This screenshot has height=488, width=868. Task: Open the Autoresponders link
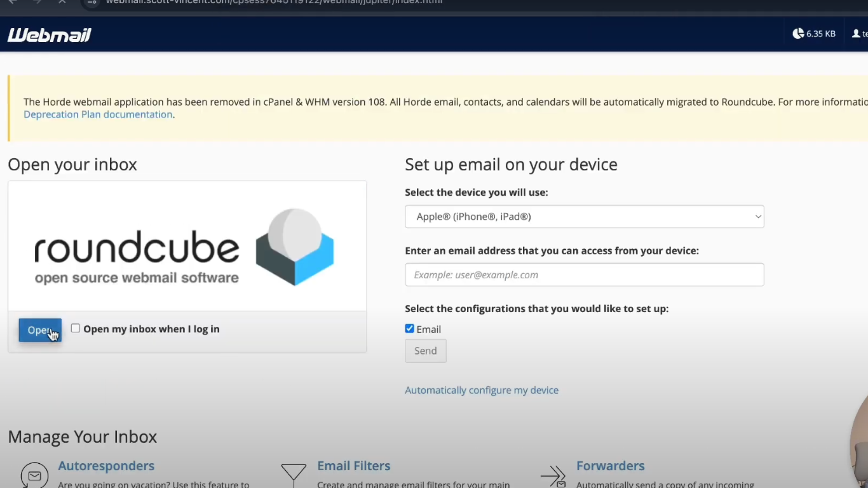coord(106,466)
